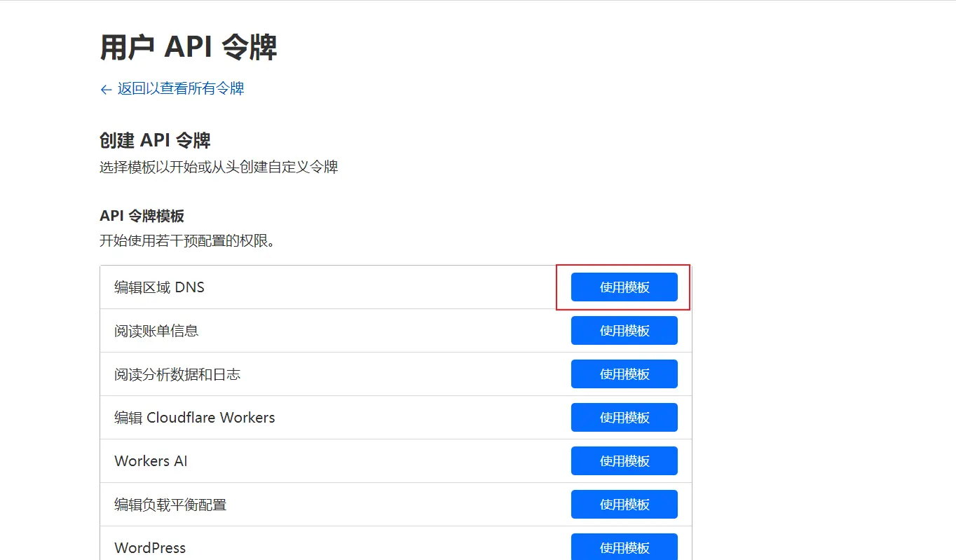This screenshot has width=956, height=560.
Task: Click the 创建 API 令牌 heading
Action: (x=155, y=140)
